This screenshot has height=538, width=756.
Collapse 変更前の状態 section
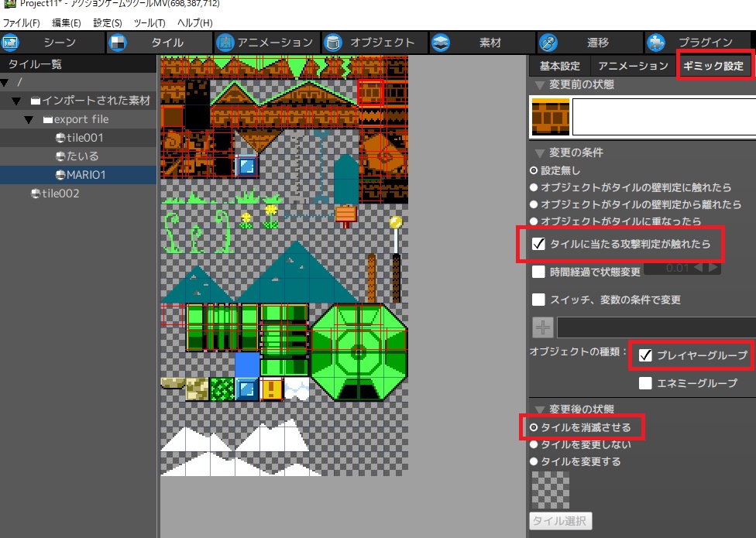(540, 85)
